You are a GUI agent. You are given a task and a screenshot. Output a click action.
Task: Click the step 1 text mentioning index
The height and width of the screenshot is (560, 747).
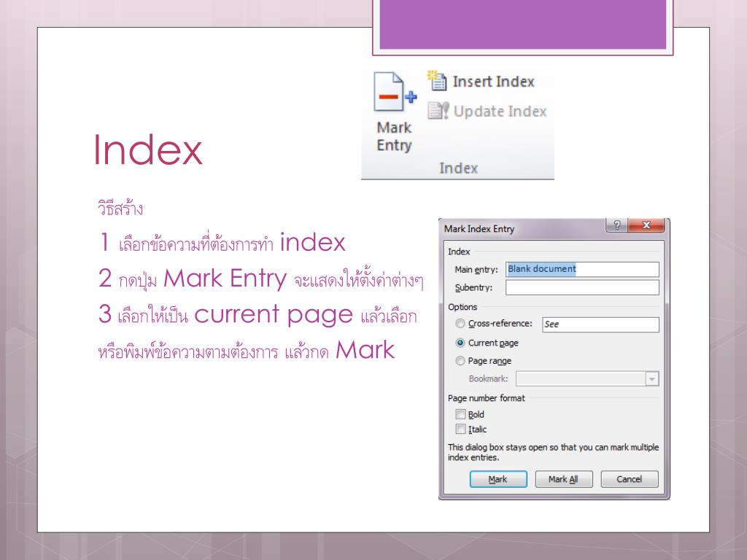click(x=222, y=243)
